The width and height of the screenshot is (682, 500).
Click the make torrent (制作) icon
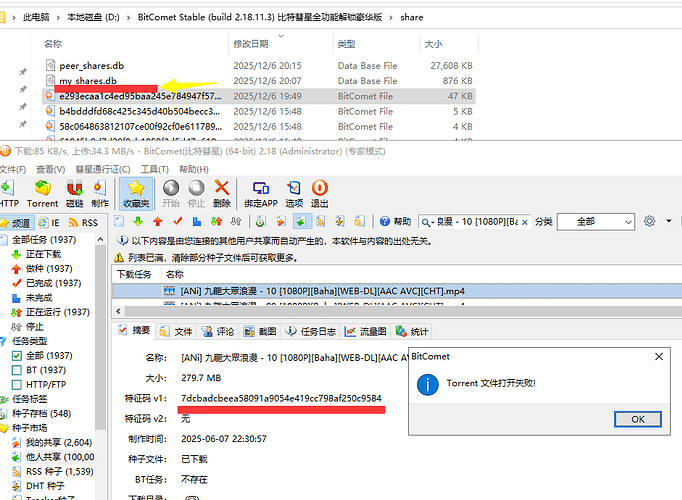point(100,194)
